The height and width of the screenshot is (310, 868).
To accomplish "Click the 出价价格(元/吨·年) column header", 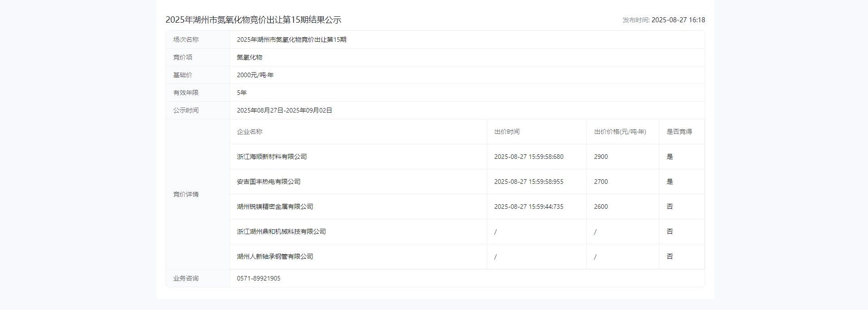I will point(619,132).
